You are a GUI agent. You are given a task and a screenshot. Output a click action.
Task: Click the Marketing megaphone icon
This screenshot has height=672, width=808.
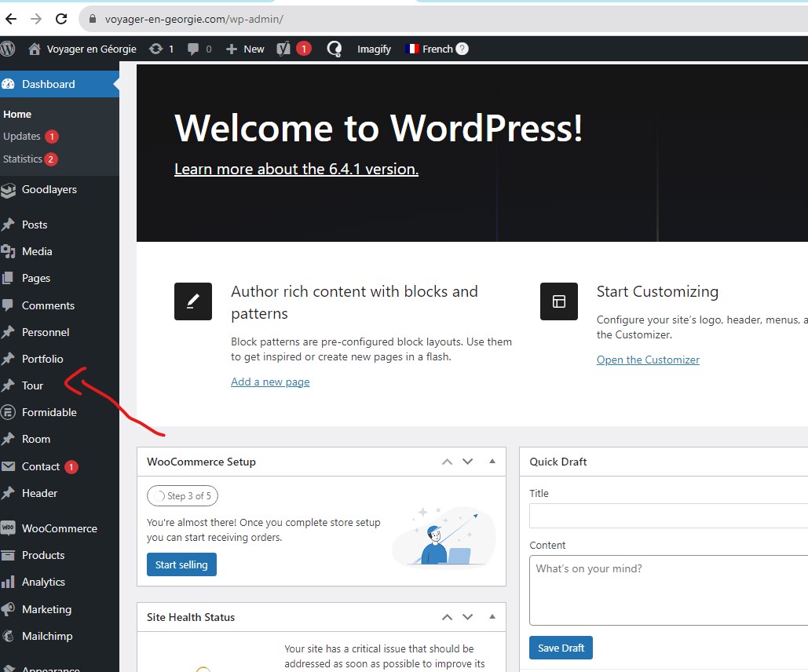(8, 609)
